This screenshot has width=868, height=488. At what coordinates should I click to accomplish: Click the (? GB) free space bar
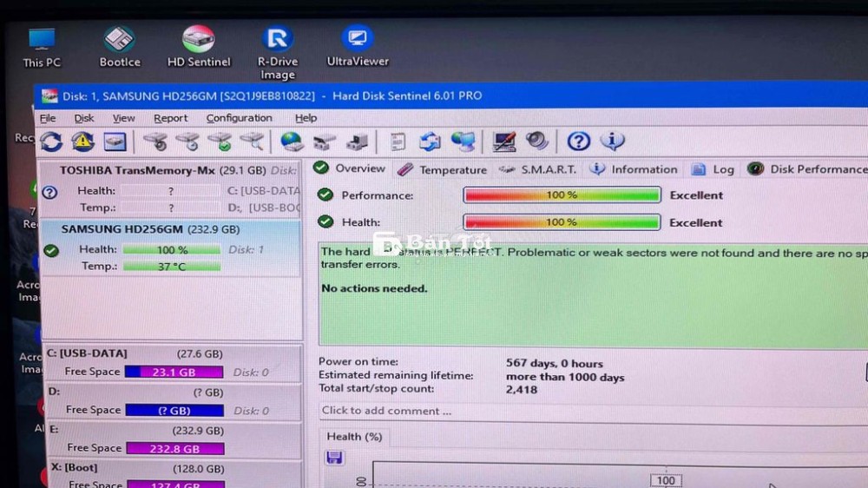click(x=175, y=411)
